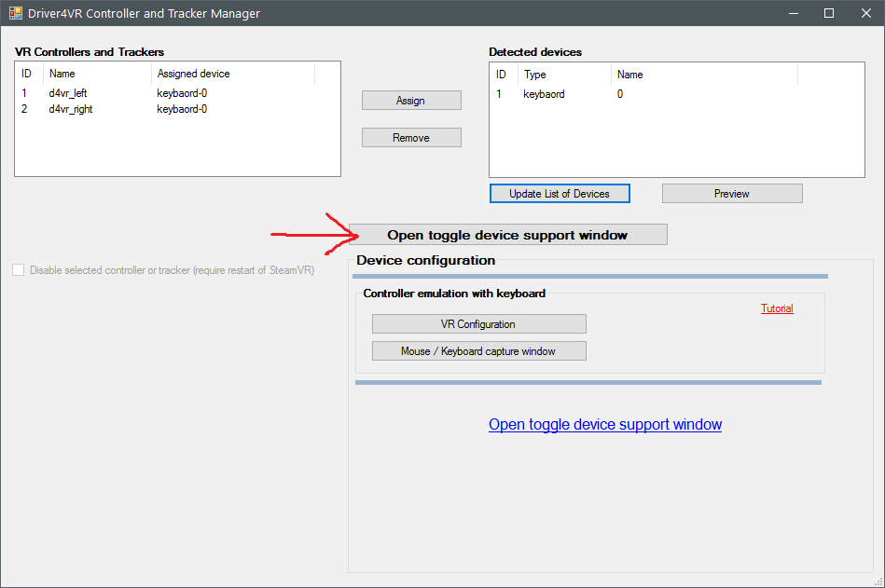Click ID 1 in VR Controllers list
885x588 pixels.
tap(24, 93)
